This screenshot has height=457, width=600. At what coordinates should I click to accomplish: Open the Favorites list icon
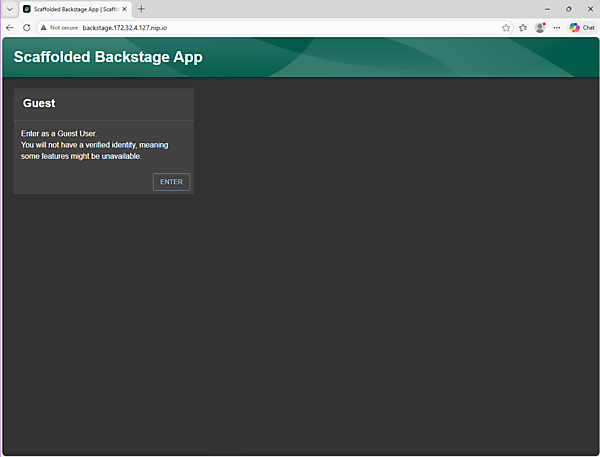pyautogui.click(x=523, y=27)
